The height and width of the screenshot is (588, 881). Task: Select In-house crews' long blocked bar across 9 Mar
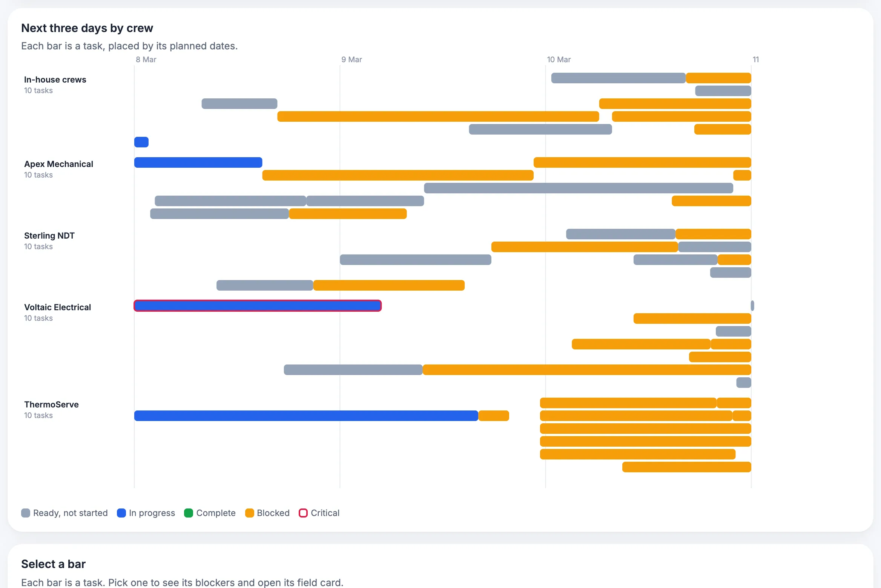coord(438,116)
